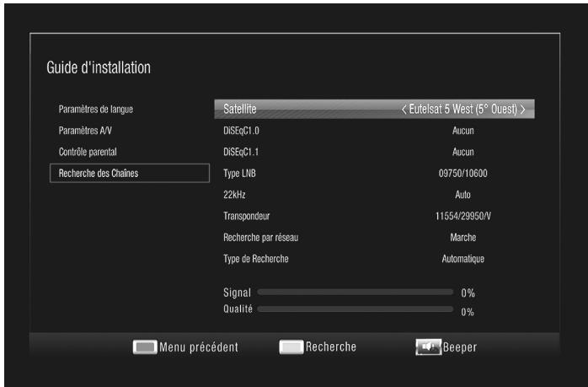The image size is (588, 387).
Task: Click the left arrow beside Eutelsat 5 West
Action: pyautogui.click(x=404, y=110)
